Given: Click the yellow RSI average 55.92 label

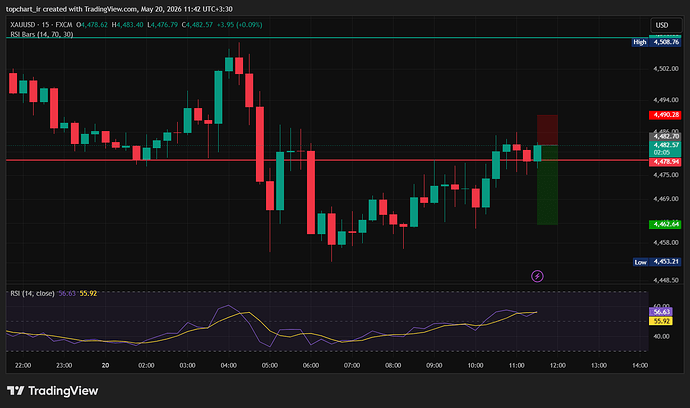Looking at the screenshot, I should [661, 321].
